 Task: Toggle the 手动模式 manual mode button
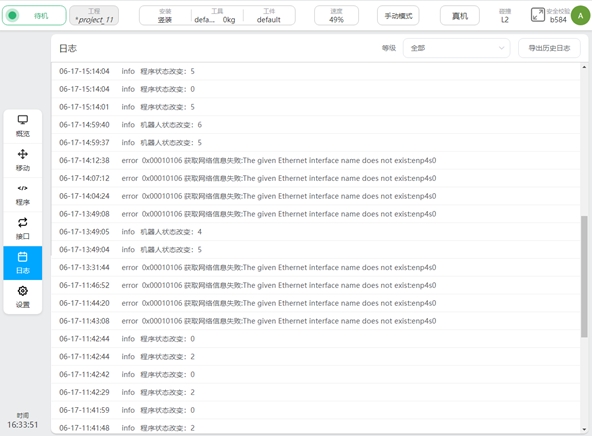[398, 15]
